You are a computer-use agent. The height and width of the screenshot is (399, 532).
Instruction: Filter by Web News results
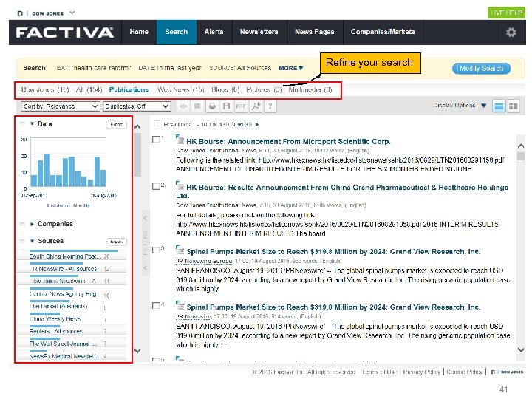181,90
